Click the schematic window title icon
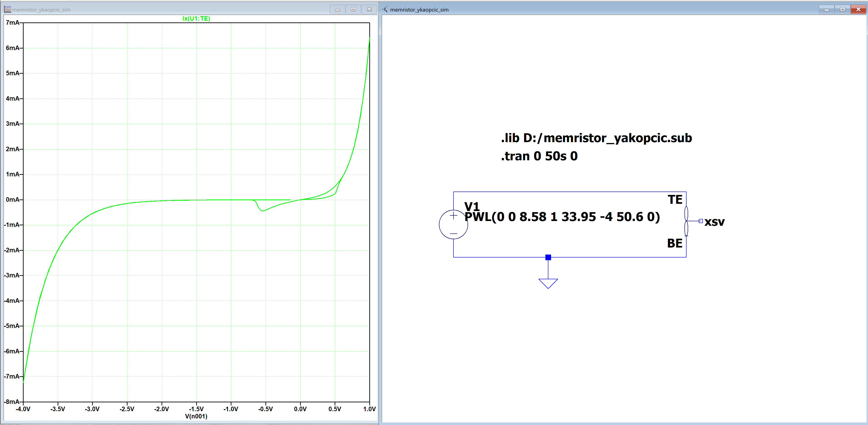 click(385, 10)
